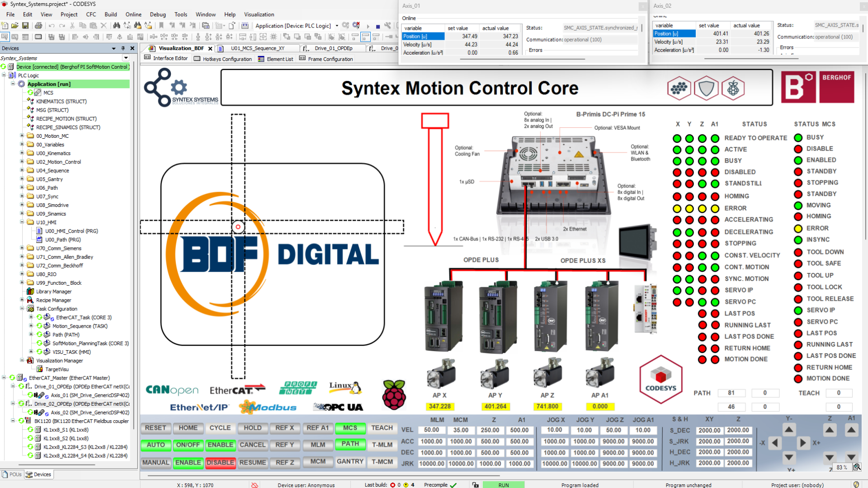Click the S_DEC XY value field
This screenshot has height=488, width=868.
[709, 431]
